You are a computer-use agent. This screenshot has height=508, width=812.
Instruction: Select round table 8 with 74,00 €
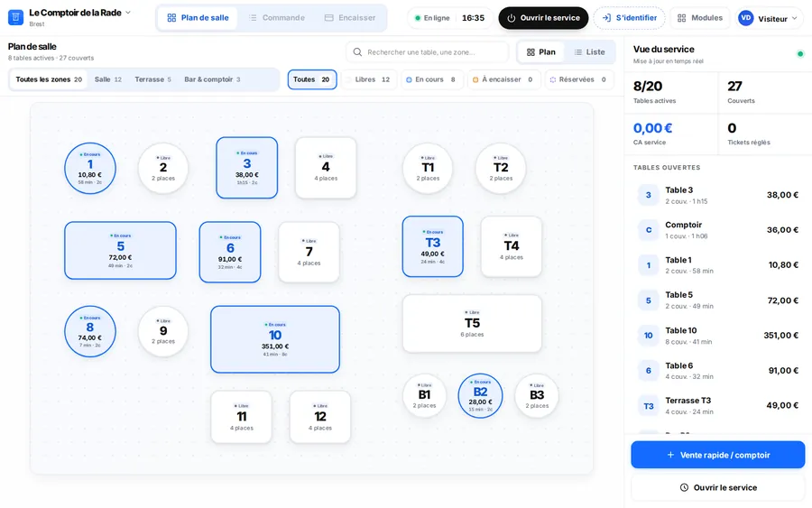[x=90, y=331]
